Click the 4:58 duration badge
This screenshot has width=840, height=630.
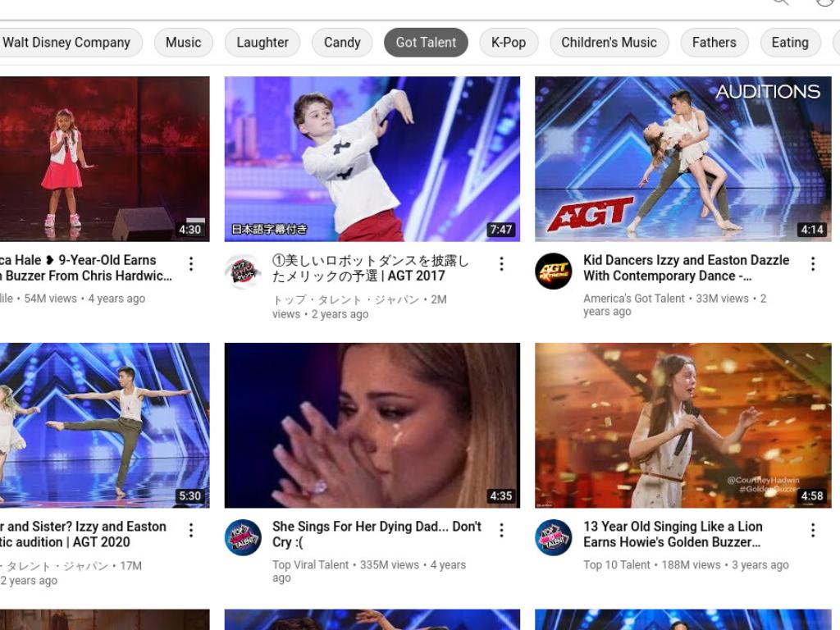(x=812, y=496)
